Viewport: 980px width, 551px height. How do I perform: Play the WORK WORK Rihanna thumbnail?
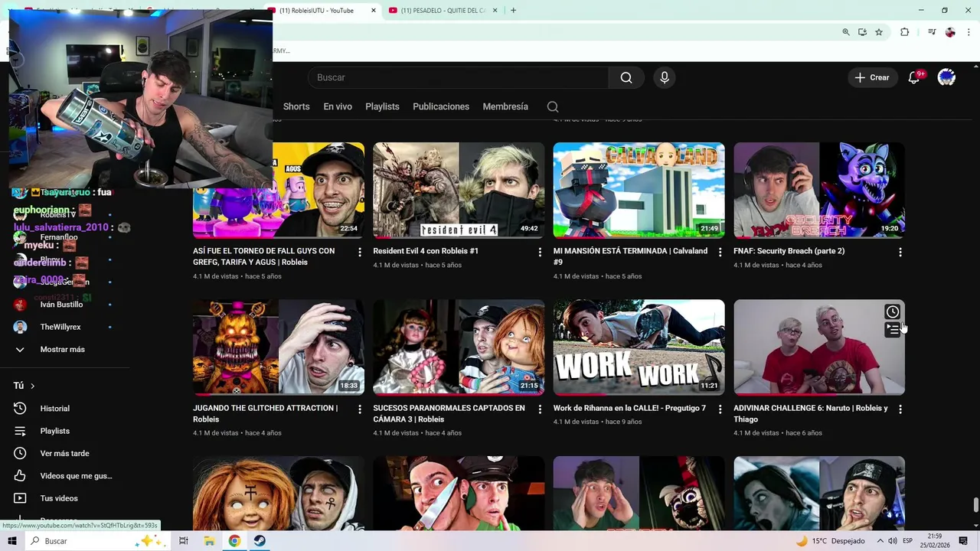(x=639, y=347)
